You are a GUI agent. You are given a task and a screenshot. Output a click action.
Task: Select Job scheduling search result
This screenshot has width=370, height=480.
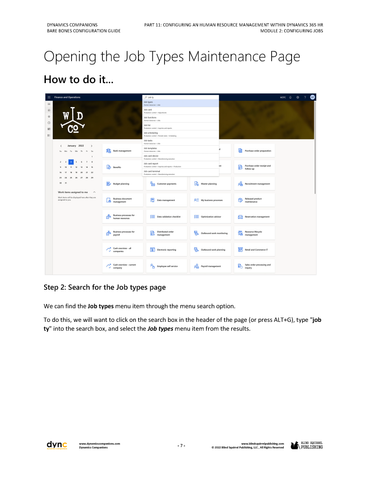(181, 134)
